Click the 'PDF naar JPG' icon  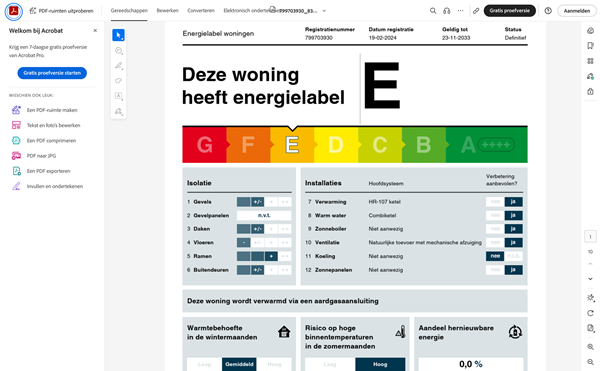pos(16,156)
